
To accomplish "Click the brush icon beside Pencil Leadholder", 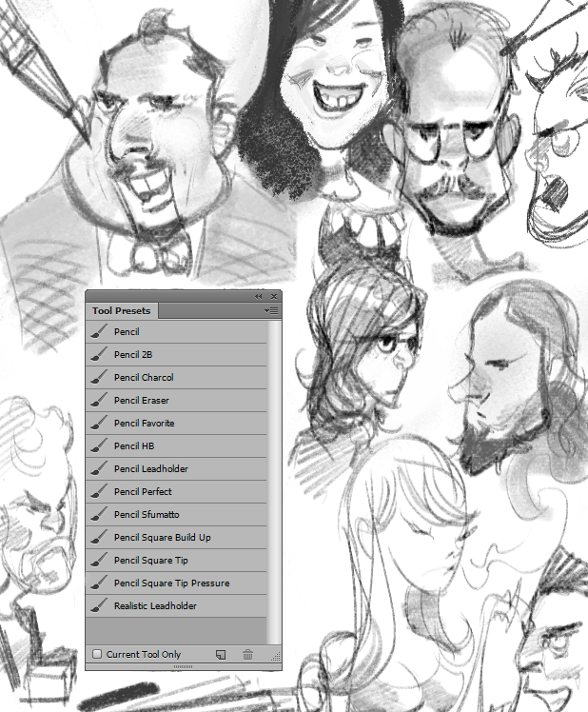I will (99, 468).
